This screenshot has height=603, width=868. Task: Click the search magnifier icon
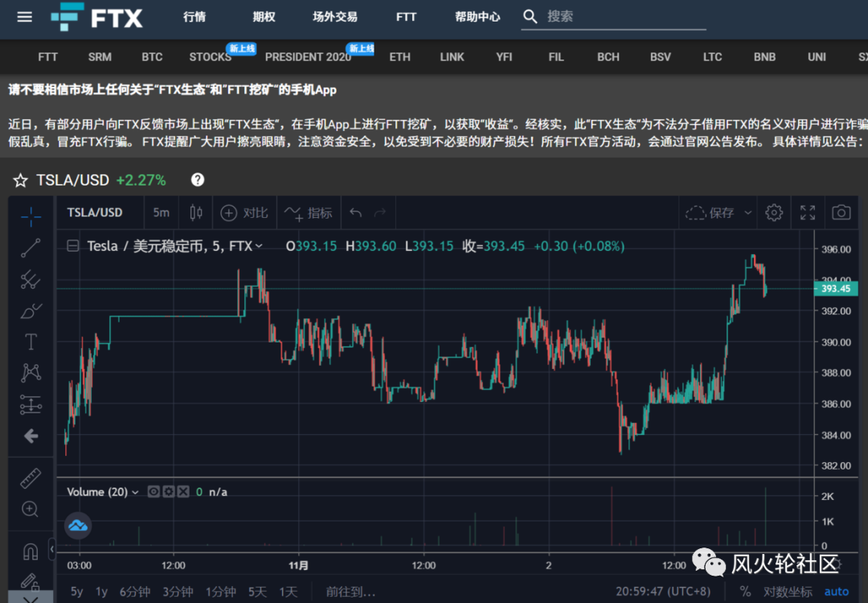(530, 17)
